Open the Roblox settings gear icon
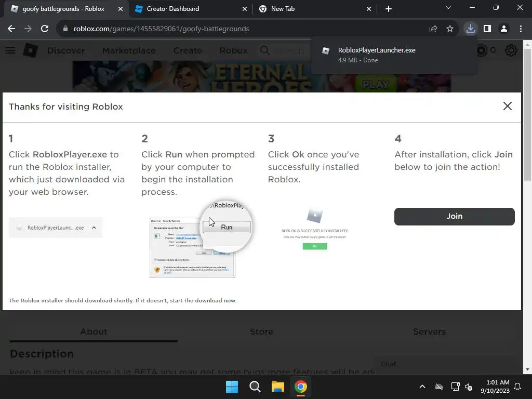The height and width of the screenshot is (399, 532). [511, 50]
